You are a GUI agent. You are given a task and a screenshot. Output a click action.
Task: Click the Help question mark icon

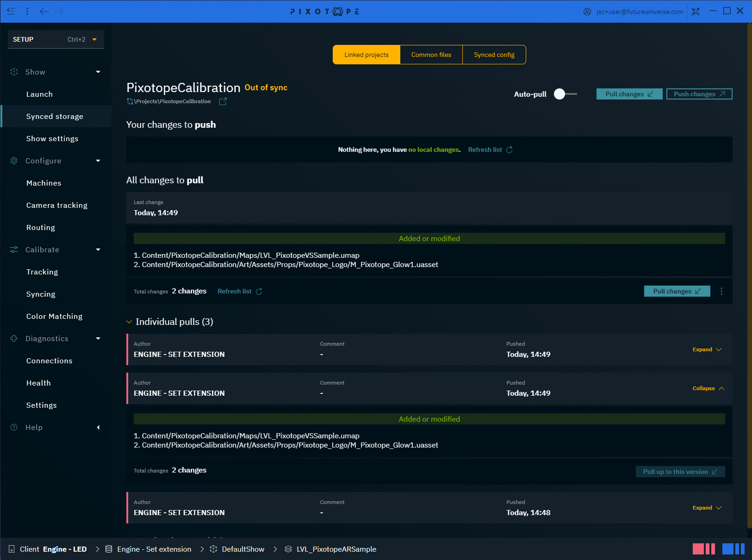pyautogui.click(x=14, y=427)
